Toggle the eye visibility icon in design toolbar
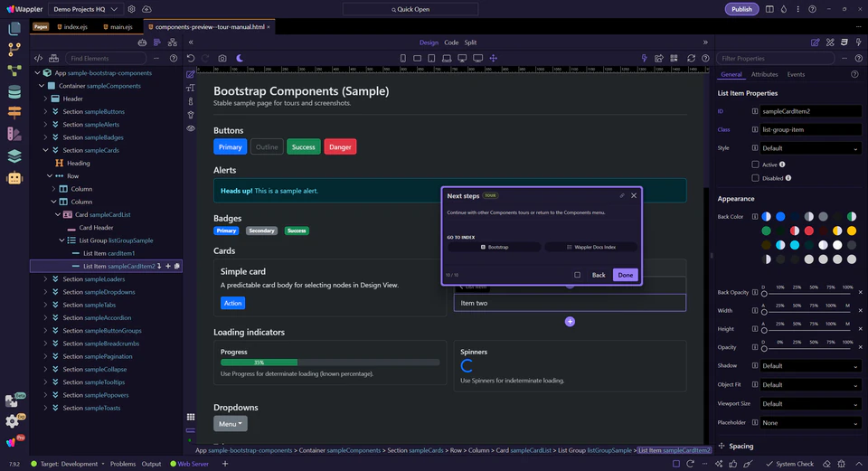The image size is (868, 471). tap(191, 128)
